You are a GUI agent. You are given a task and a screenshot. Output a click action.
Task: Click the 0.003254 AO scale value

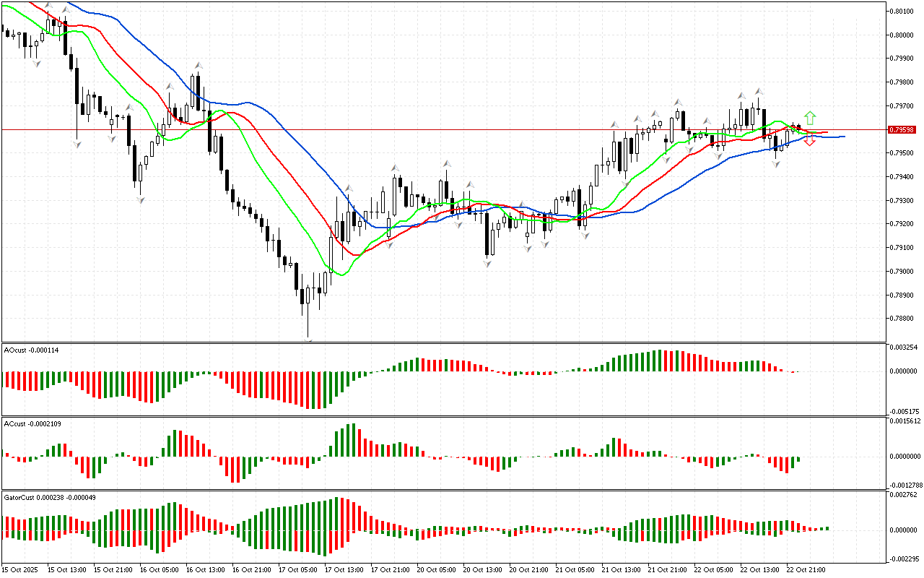904,348
